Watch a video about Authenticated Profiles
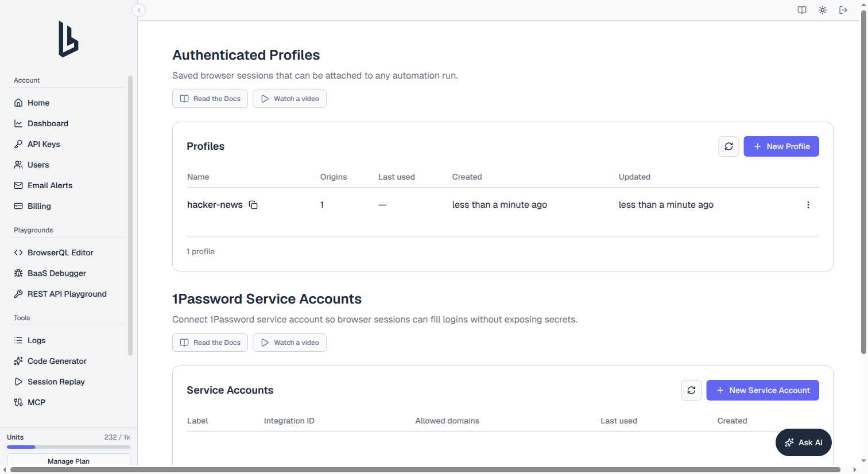 pos(289,99)
